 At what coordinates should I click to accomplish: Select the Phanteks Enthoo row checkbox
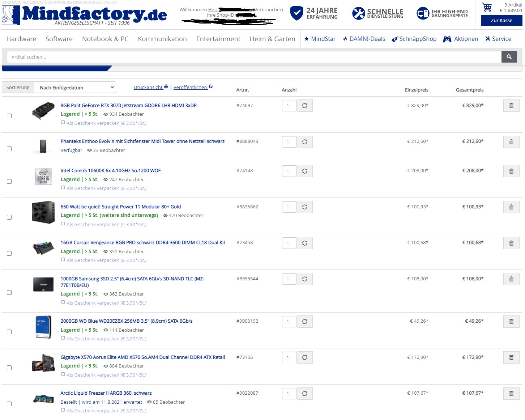(x=9, y=149)
